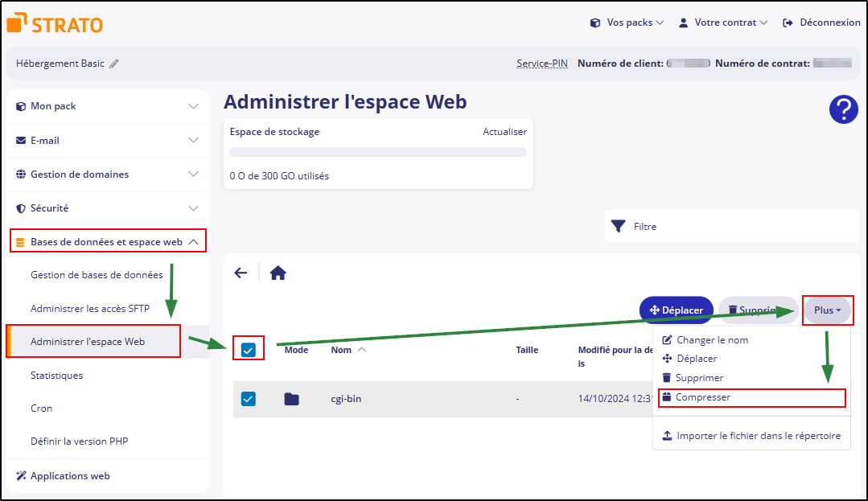Click the back arrow in file browser
The width and height of the screenshot is (868, 501).
coord(241,273)
